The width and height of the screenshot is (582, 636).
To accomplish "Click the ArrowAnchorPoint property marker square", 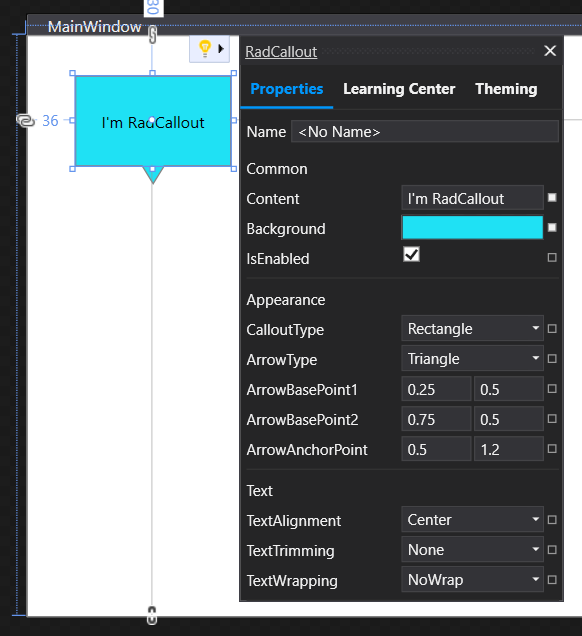I will click(x=552, y=449).
